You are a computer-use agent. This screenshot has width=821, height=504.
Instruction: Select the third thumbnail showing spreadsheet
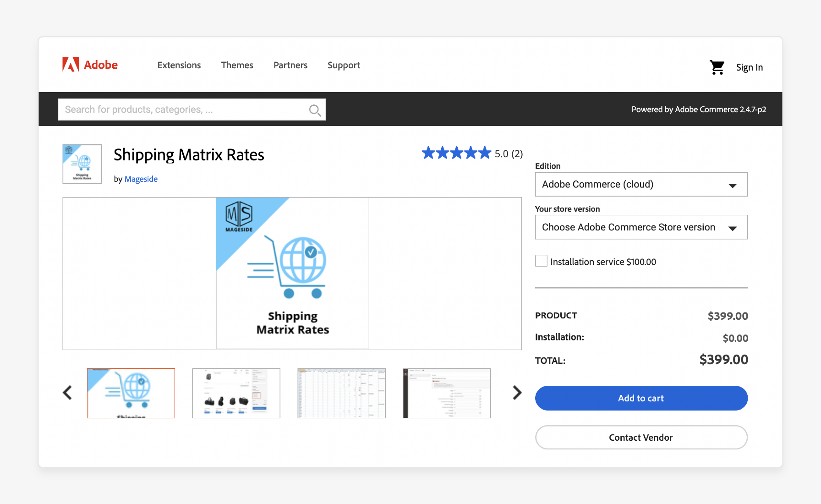[342, 393]
